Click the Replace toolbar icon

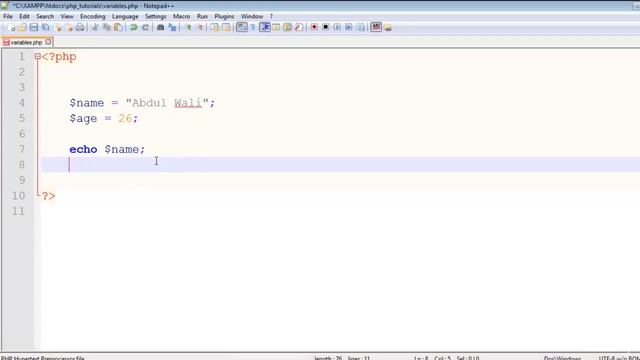[172, 27]
